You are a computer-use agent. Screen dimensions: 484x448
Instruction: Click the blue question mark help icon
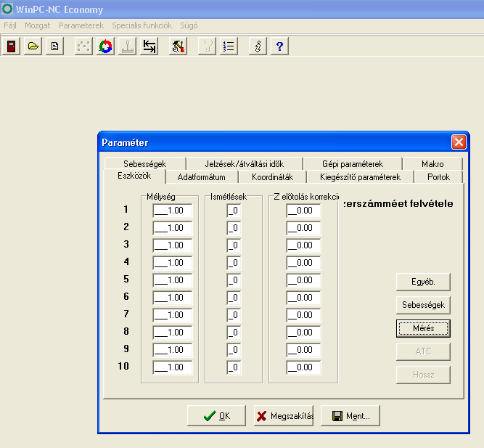pyautogui.click(x=279, y=46)
